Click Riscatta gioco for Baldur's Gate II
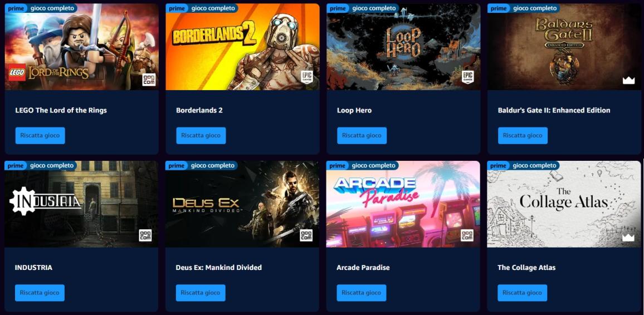The width and height of the screenshot is (644, 315). (523, 135)
